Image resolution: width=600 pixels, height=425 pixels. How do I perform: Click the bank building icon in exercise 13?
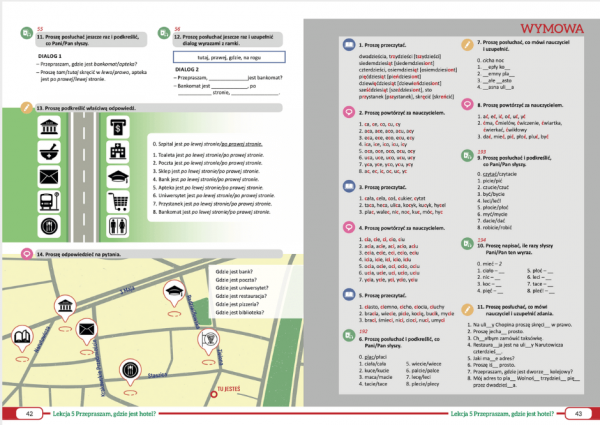click(48, 126)
